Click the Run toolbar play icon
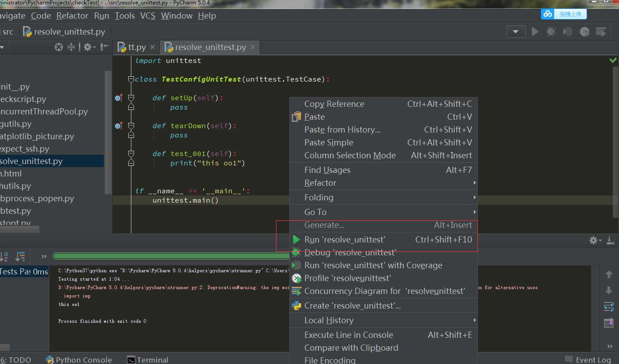Viewport: 619px width, 364px height. coord(535,31)
